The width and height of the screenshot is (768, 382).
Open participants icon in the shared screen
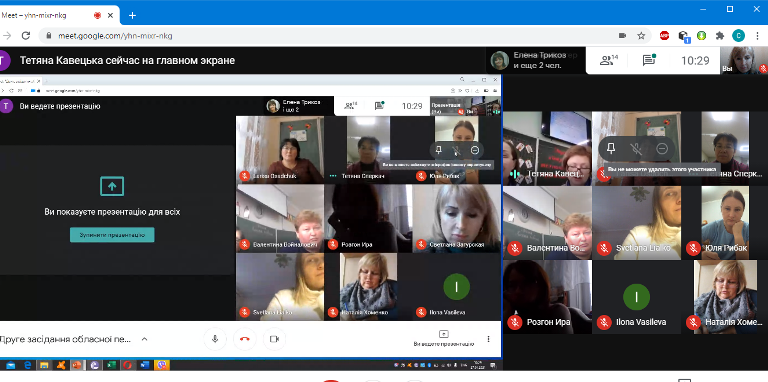[x=350, y=105]
